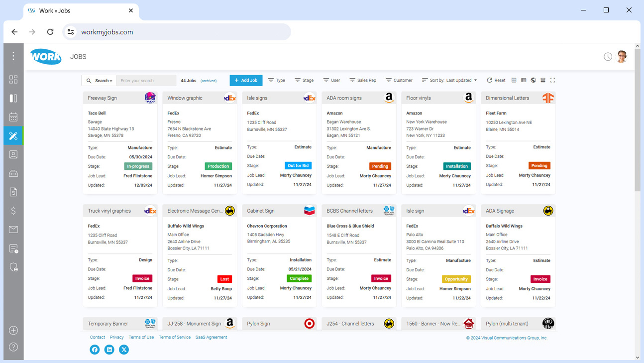Click the Add Job button

[246, 80]
